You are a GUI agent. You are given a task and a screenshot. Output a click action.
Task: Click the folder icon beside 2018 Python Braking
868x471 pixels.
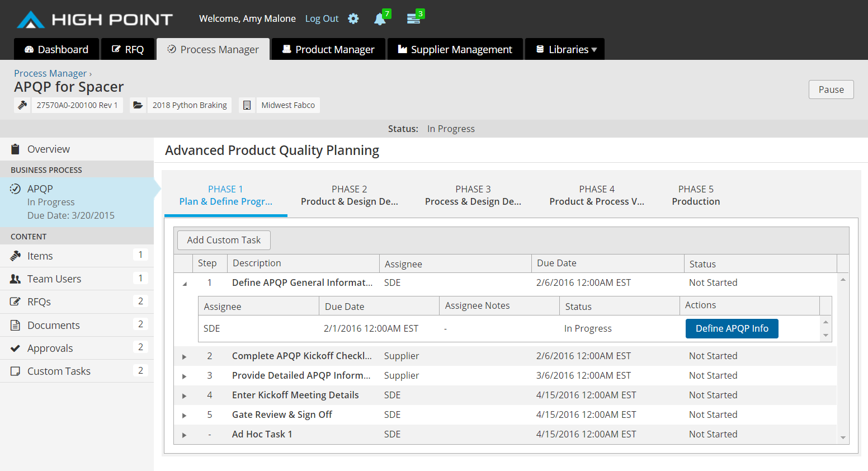138,105
